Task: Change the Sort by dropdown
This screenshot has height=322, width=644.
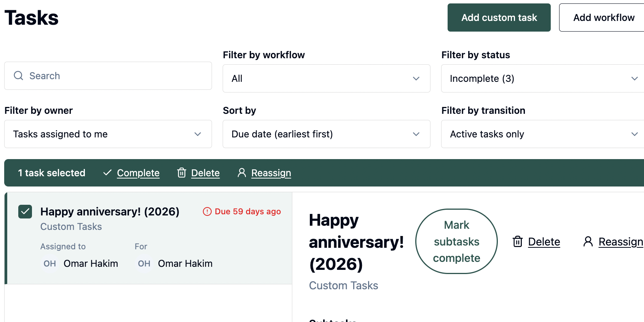Action: coord(326,134)
